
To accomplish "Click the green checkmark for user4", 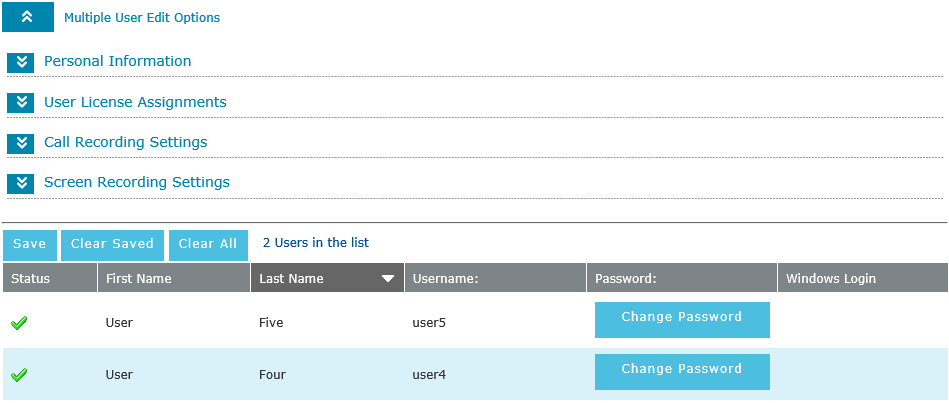I will coord(19,375).
